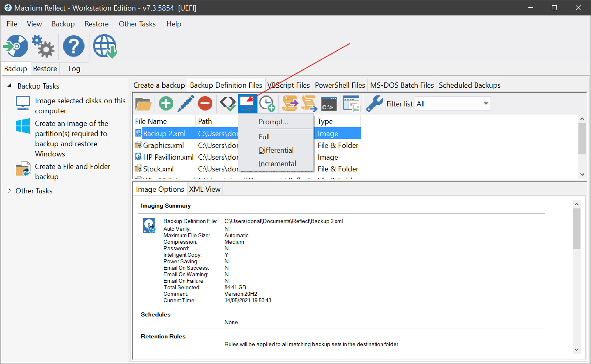This screenshot has width=591, height=364.
Task: Click the XML validate brackets icon
Action: click(227, 104)
